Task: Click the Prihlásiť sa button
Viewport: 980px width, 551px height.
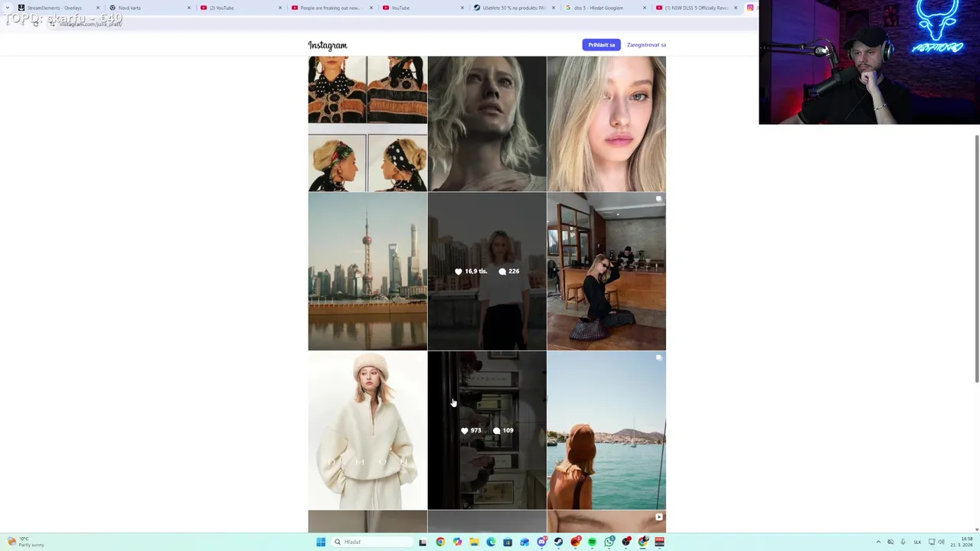Action: pyautogui.click(x=601, y=45)
